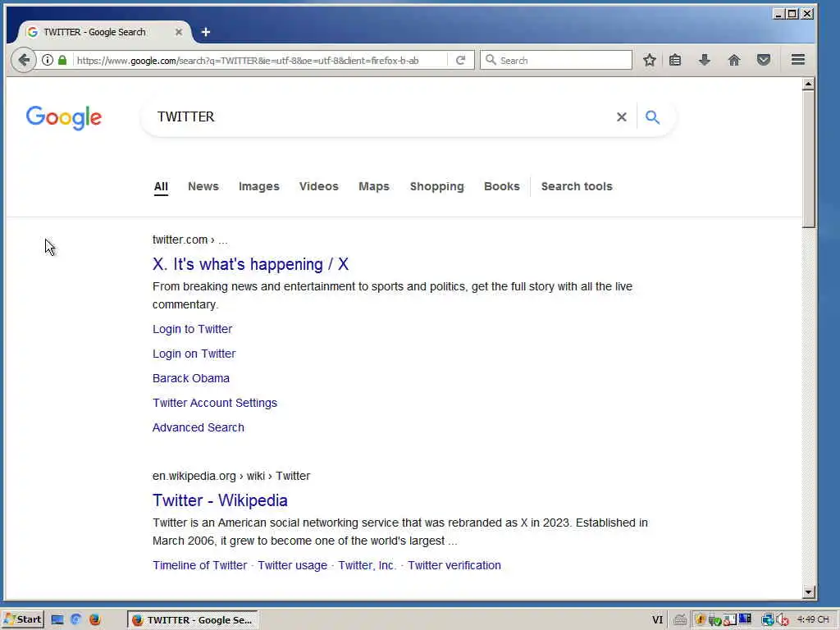Image resolution: width=840 pixels, height=630 pixels.
Task: Switch to the Maps tab
Action: 374,186
